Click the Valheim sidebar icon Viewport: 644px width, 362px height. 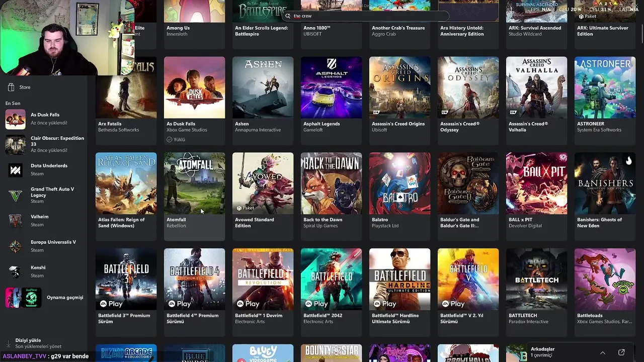(x=15, y=221)
